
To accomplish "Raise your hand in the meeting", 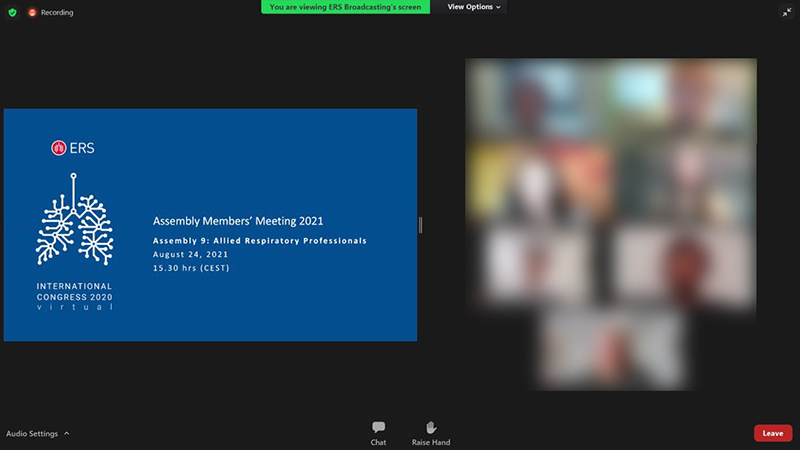I will [x=431, y=433].
